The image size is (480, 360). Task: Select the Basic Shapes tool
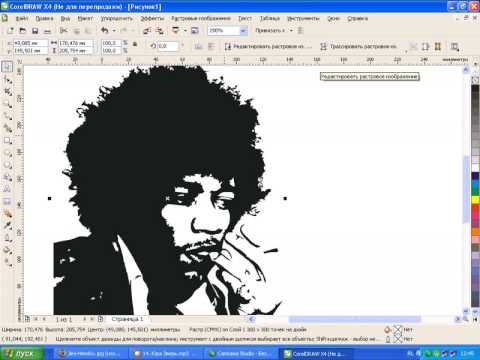click(x=7, y=177)
